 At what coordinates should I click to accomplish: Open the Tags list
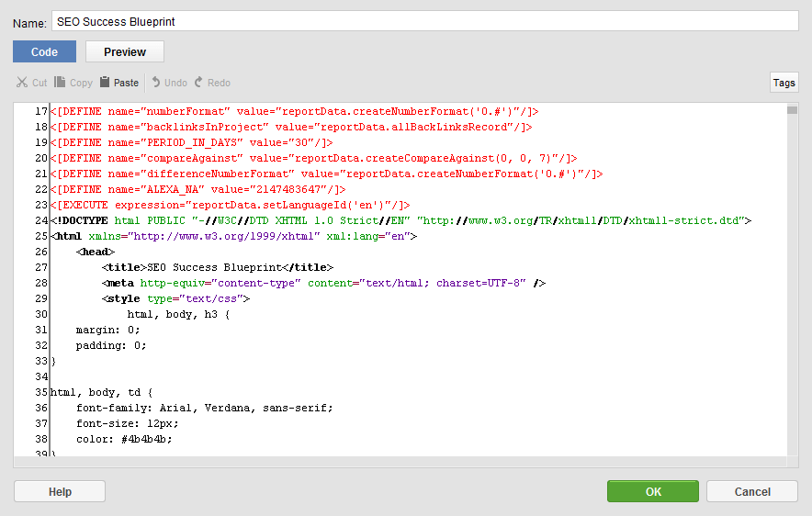(x=784, y=83)
